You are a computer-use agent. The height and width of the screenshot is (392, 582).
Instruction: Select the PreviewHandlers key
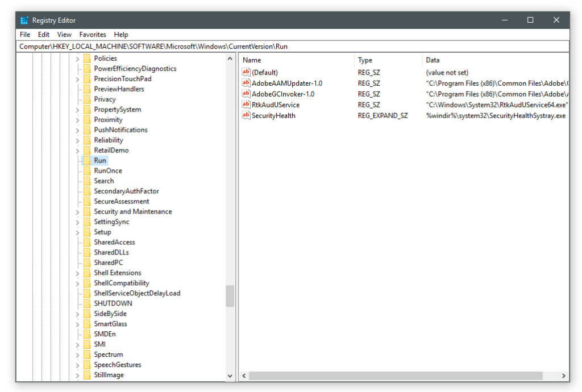119,89
